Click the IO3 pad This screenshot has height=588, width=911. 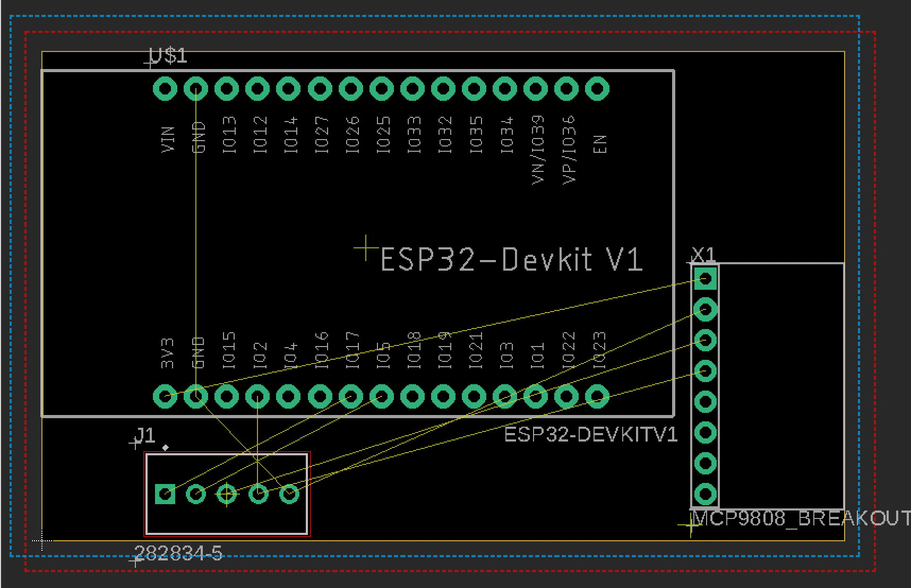tap(504, 396)
